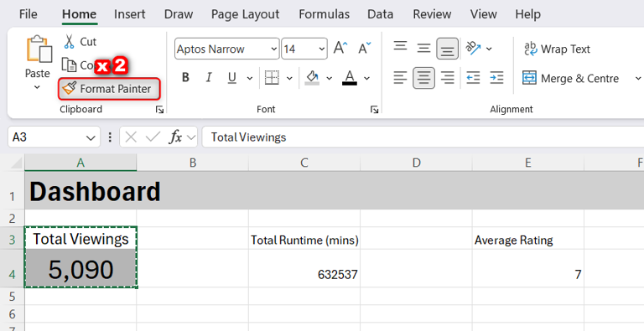Toggle Wrap Text on the cell
This screenshot has width=644, height=331.
point(558,49)
